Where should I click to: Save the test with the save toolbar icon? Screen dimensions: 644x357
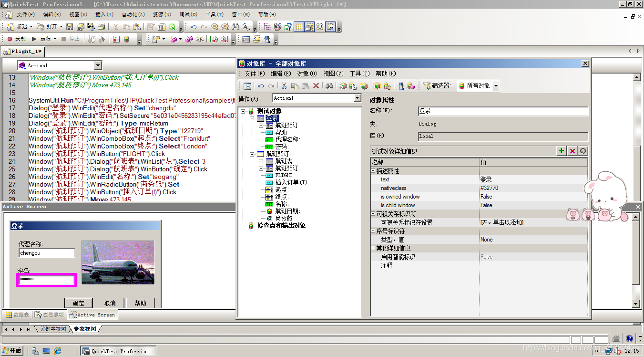click(x=69, y=27)
